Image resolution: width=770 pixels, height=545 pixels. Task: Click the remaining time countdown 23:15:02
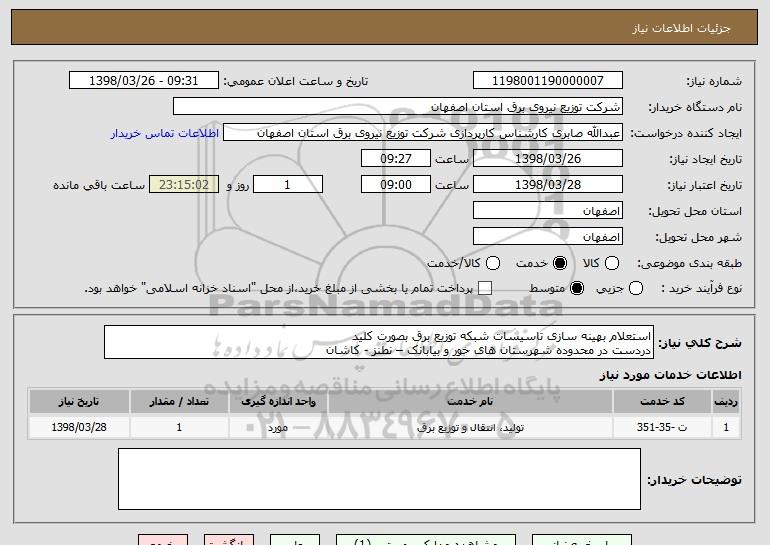coord(184,185)
